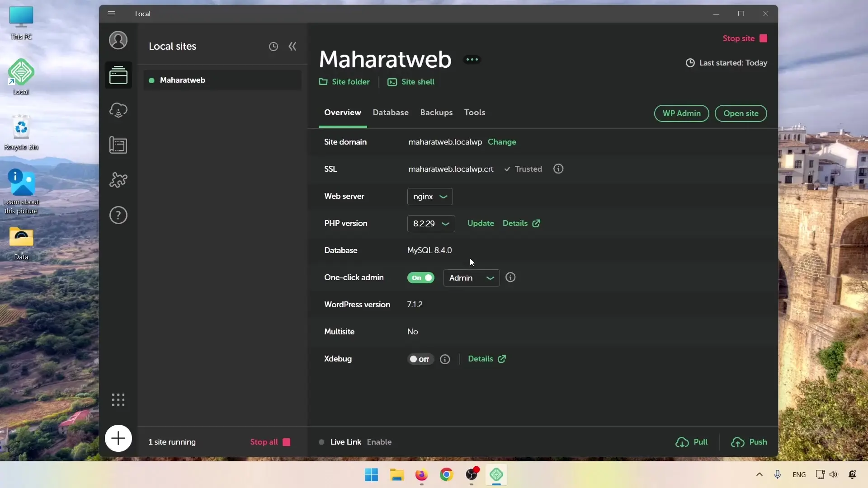Open the user account avatar icon
Viewport: 868px width, 488px height.
(x=118, y=40)
